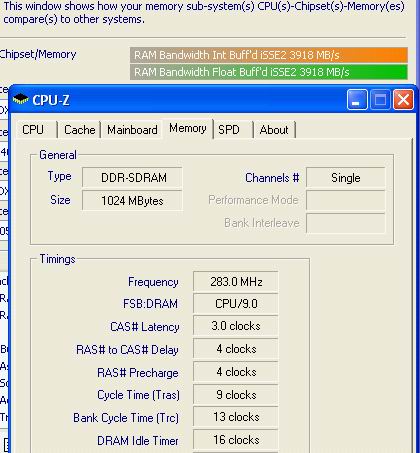
Task: Click the Type label in General
Action: coord(59,176)
